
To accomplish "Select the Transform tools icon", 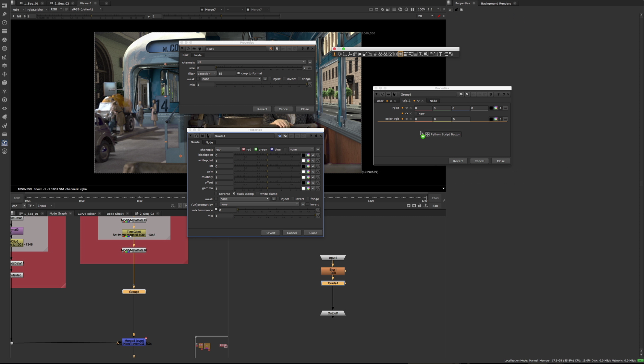I will tap(5, 74).
